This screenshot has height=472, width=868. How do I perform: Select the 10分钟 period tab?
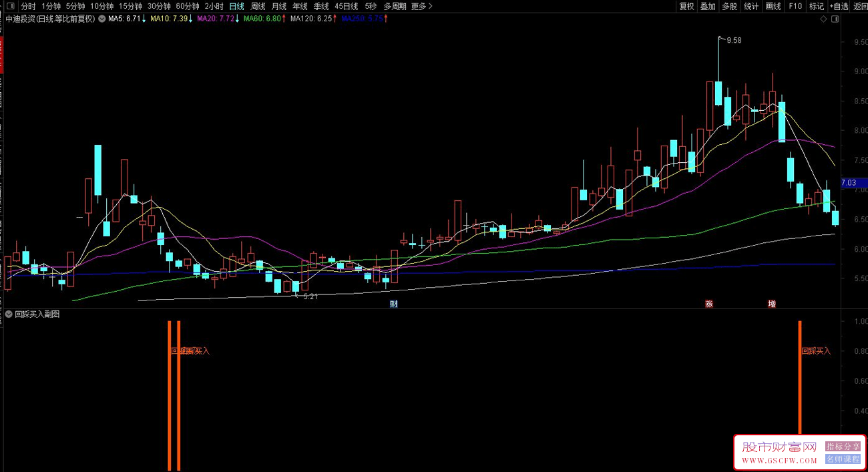102,6
